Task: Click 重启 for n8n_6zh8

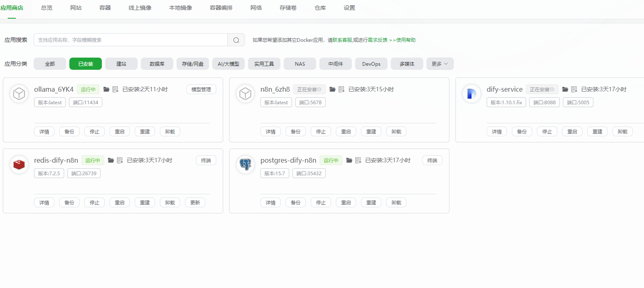Action: click(346, 131)
